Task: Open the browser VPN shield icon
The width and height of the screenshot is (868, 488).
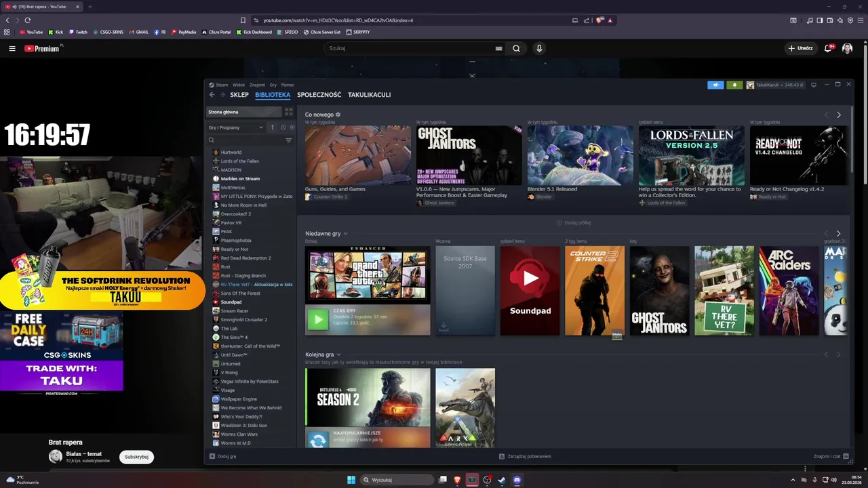Action: 850,20
